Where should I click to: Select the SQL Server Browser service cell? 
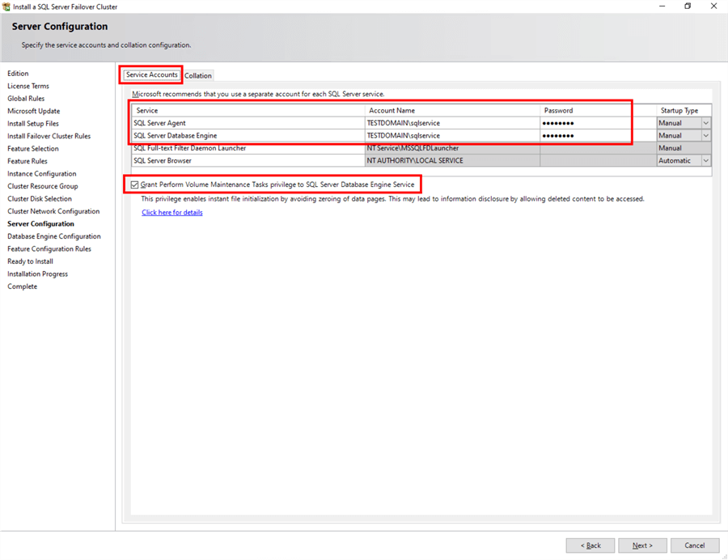[248, 161]
